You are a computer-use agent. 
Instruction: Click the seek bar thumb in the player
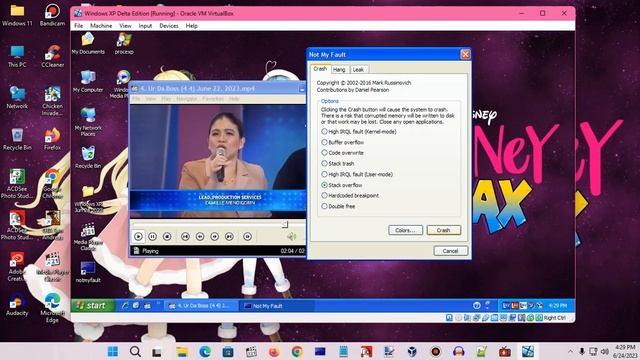point(285,224)
